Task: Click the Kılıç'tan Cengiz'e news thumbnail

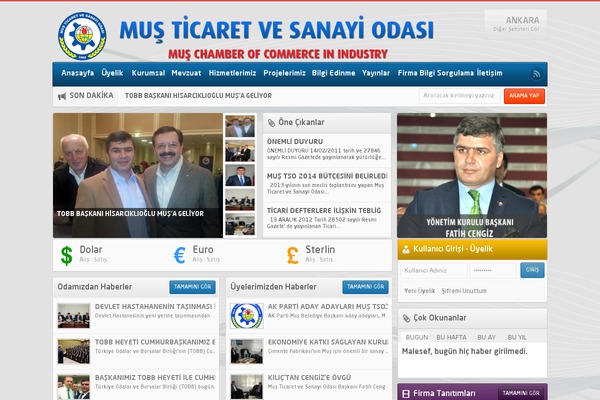Action: [247, 387]
